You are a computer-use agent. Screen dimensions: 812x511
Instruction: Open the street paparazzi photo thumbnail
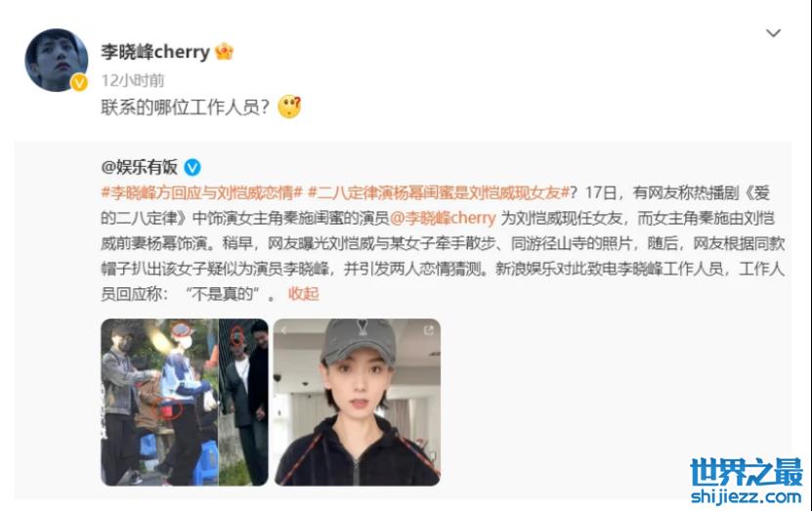click(x=185, y=403)
